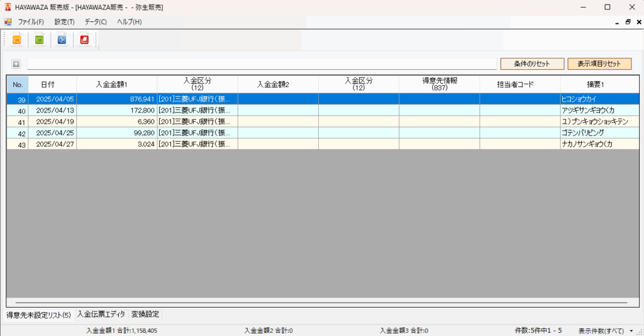Sort by the 日付 column header
Image resolution: width=644 pixels, height=336 pixels.
(48, 84)
